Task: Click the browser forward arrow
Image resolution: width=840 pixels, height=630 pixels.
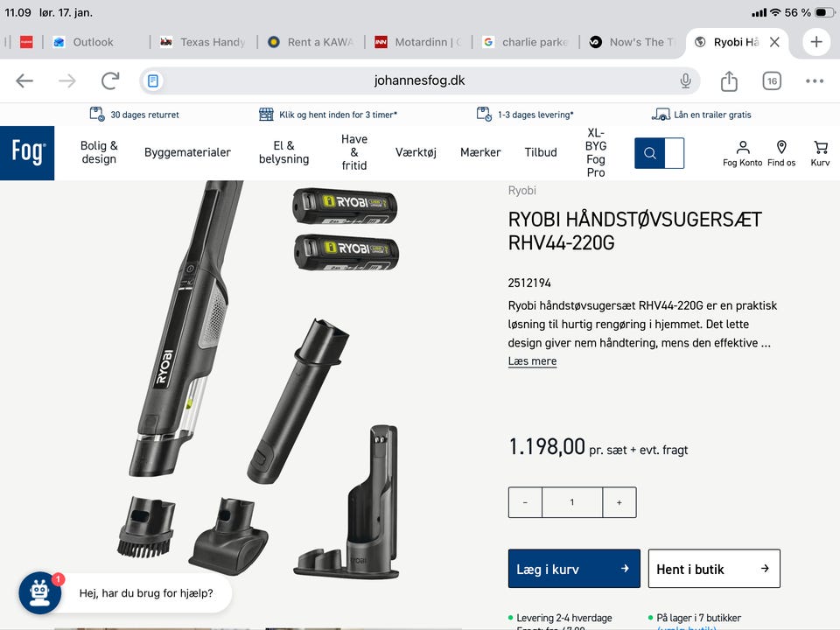Action: pos(67,80)
